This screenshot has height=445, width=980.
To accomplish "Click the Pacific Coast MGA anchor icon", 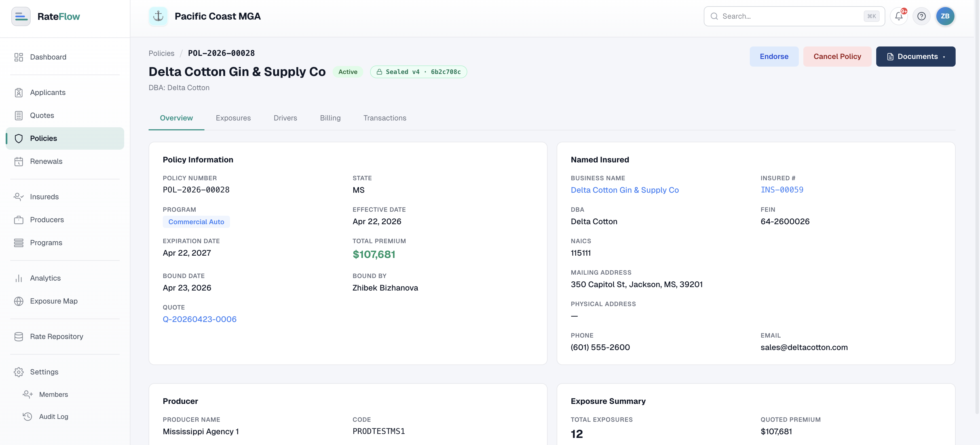I will coord(158,16).
